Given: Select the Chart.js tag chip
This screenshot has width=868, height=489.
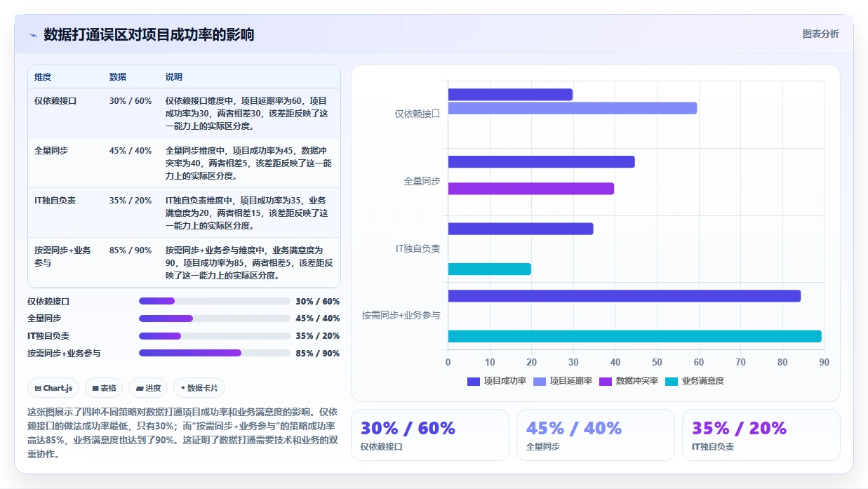Looking at the screenshot, I should [x=53, y=388].
